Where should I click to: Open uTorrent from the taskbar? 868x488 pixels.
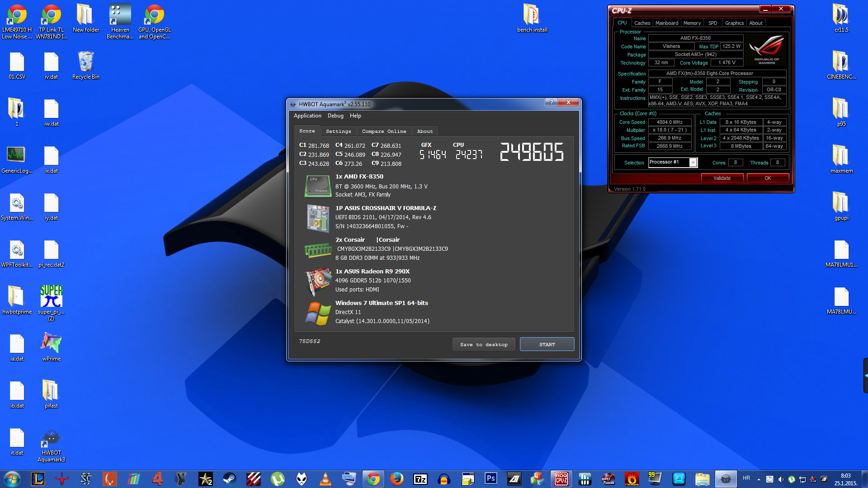pyautogui.click(x=278, y=479)
